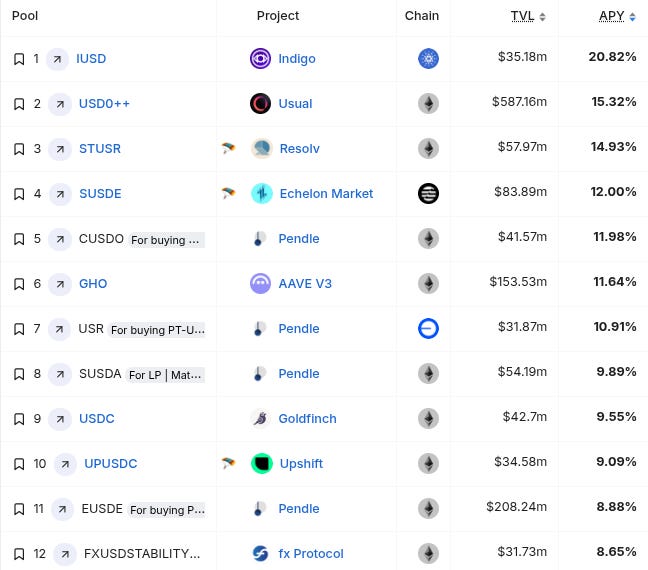Click the airdrop parachute icon beside Upshift
Viewport: 648px width, 570px height.
228,463
